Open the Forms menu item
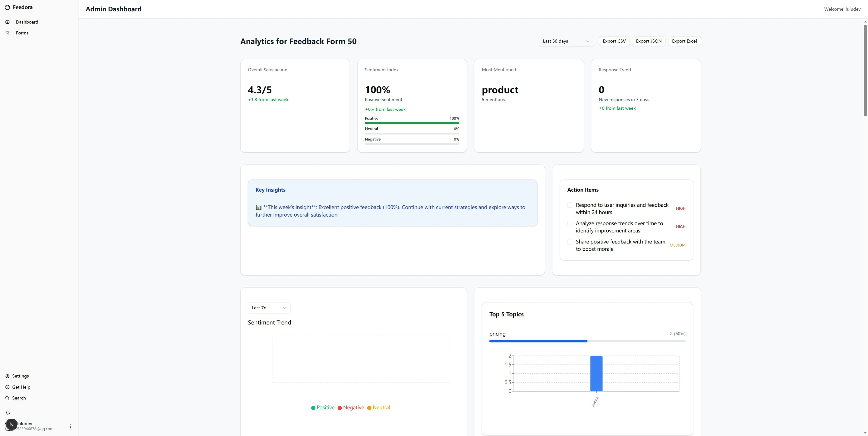 tap(22, 33)
